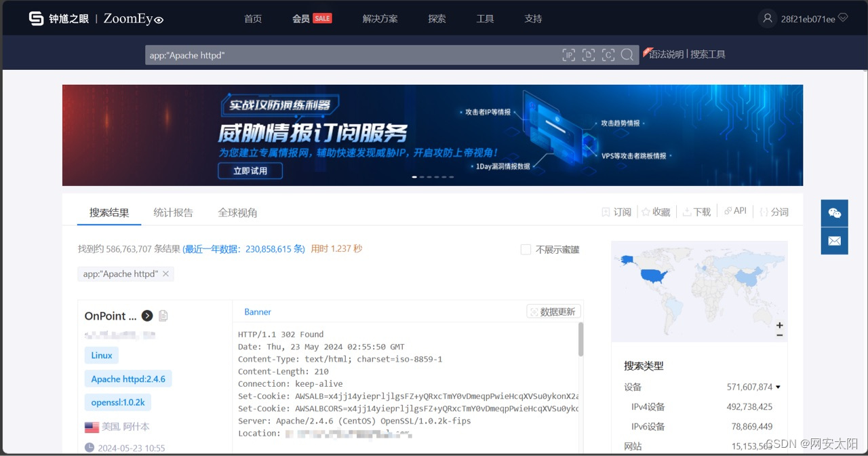Image resolution: width=868 pixels, height=456 pixels.
Task: Switch to the 统计报告 tab
Action: [173, 213]
